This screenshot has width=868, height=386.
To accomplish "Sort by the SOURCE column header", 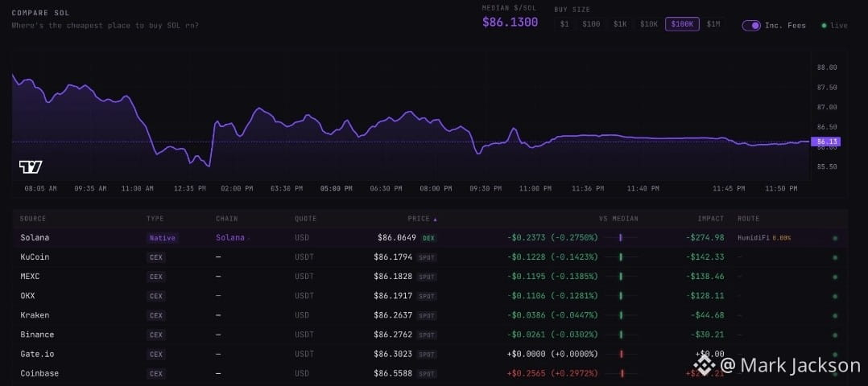I will click(x=33, y=219).
